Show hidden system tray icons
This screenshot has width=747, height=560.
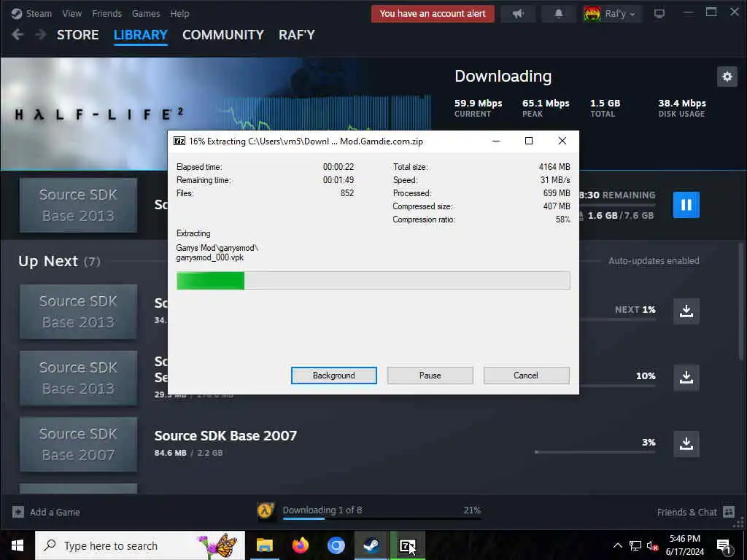(x=617, y=545)
